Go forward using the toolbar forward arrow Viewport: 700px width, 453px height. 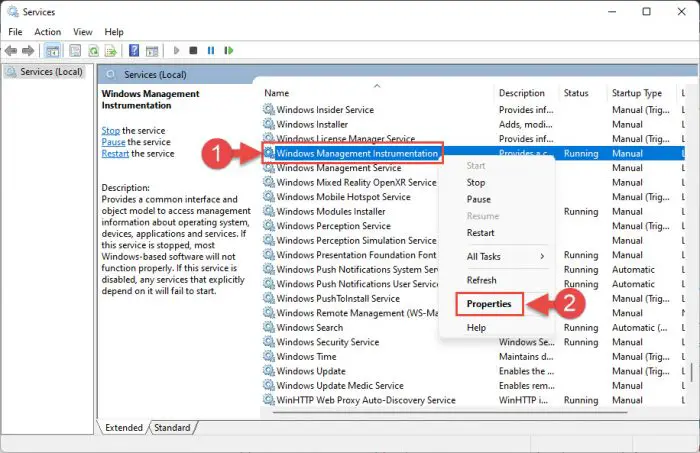pos(28,50)
